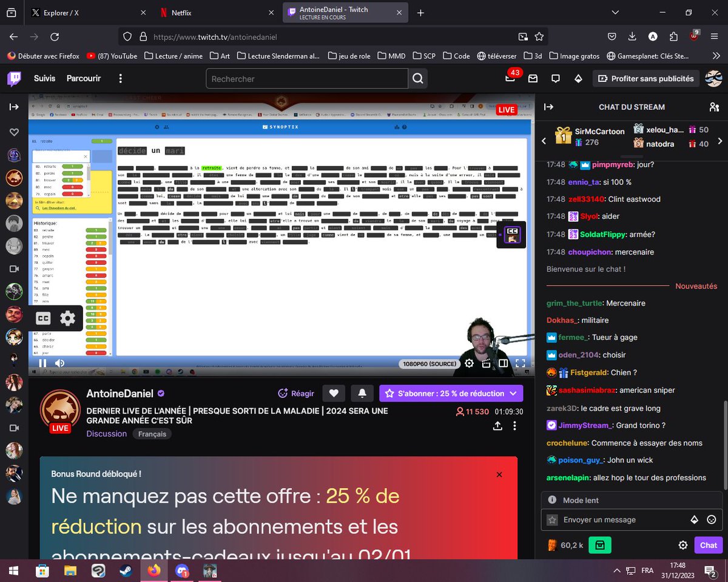728x582 pixels.
Task: Expand the left followed channels sidebar
Action: click(x=14, y=107)
